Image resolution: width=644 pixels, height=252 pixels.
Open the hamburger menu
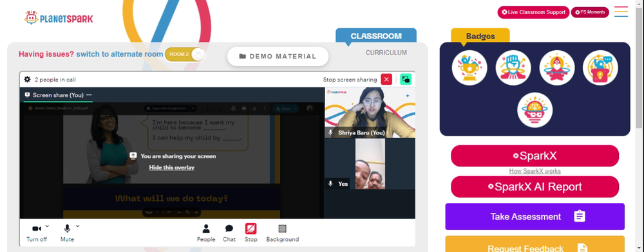click(621, 12)
